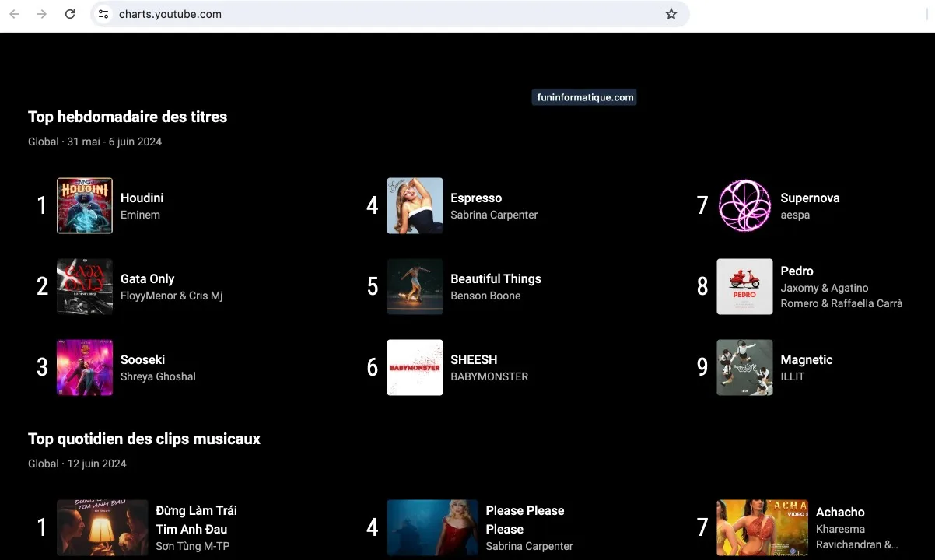Image resolution: width=935 pixels, height=560 pixels.
Task: Click Kharesma Ravichandran artist text
Action: pyautogui.click(x=856, y=537)
